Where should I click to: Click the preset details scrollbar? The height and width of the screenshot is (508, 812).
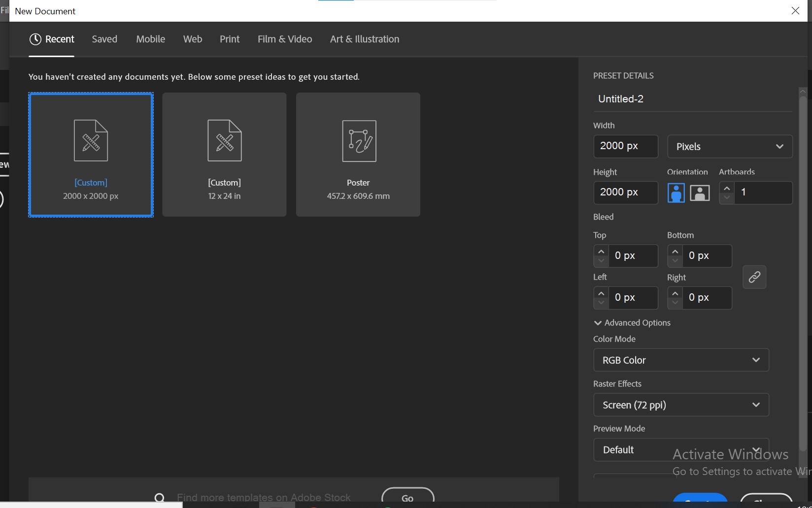[803, 274]
